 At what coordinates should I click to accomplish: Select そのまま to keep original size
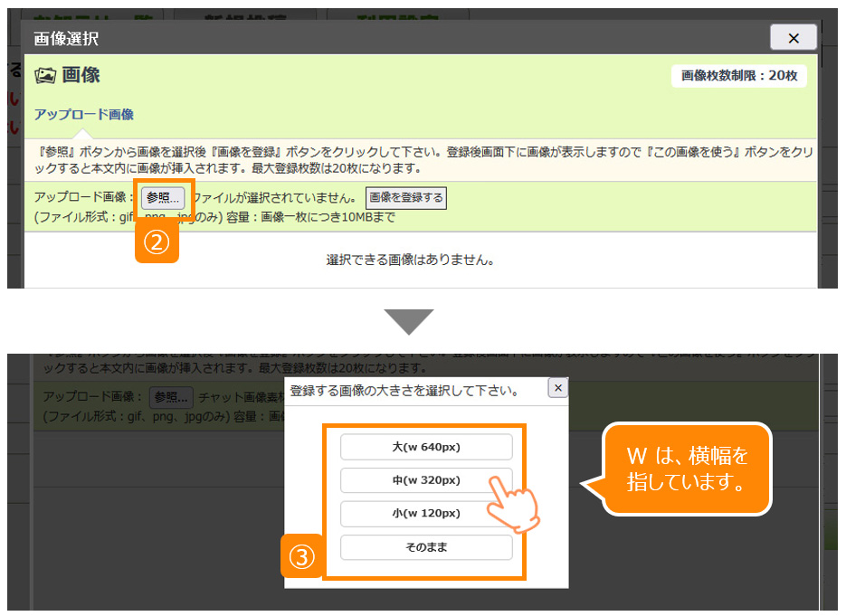pos(426,547)
